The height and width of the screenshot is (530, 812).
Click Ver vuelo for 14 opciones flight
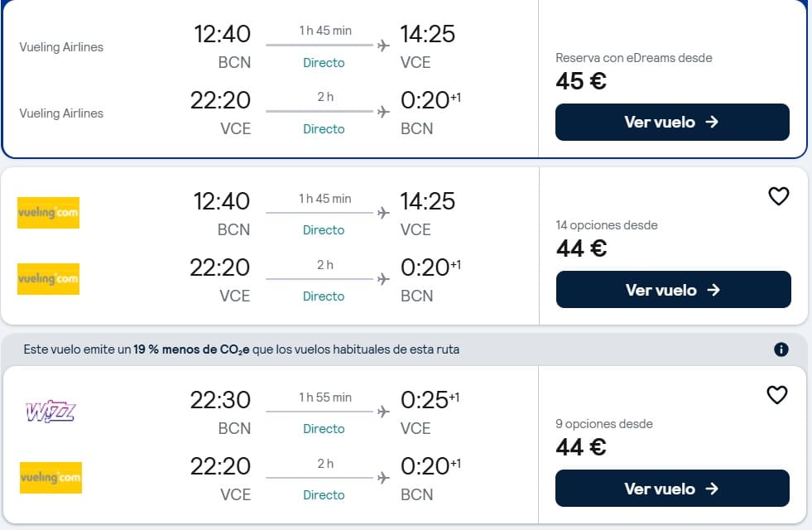pos(673,290)
